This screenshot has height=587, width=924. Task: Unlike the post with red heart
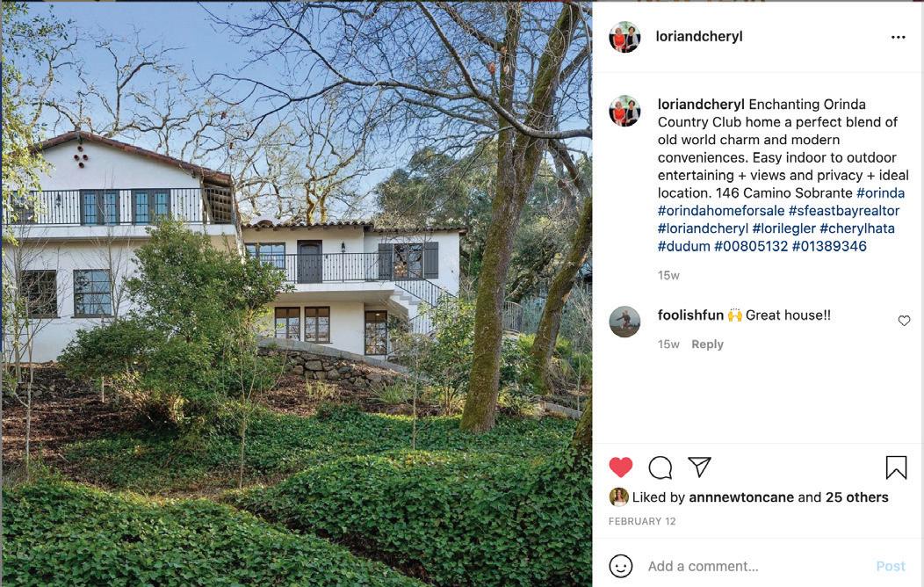pos(620,467)
